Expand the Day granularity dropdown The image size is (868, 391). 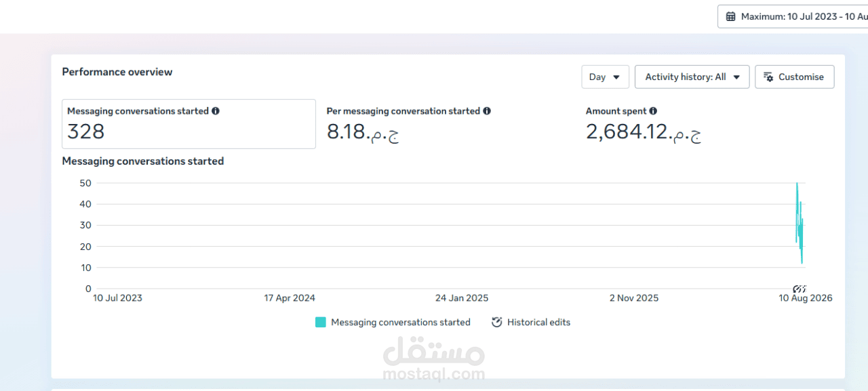(x=605, y=77)
